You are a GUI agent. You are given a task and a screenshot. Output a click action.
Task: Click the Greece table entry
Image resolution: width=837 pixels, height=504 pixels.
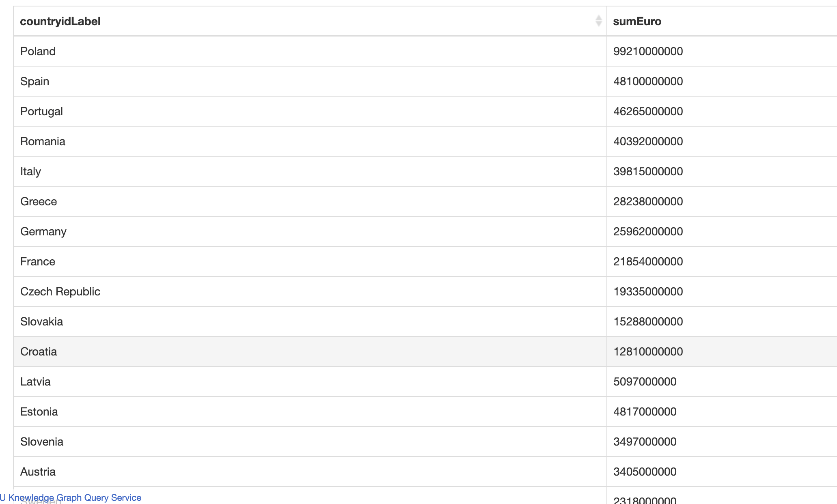[39, 201]
